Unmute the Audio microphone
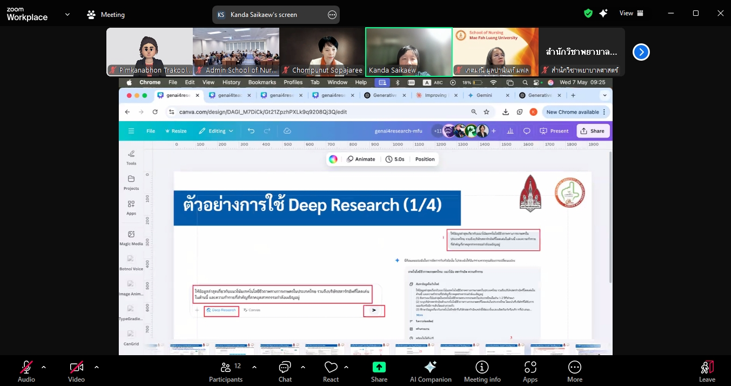 (26, 372)
